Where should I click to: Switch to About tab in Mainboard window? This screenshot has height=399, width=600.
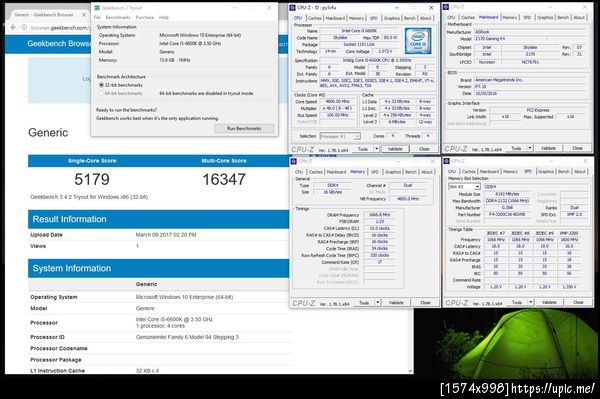pos(579,17)
